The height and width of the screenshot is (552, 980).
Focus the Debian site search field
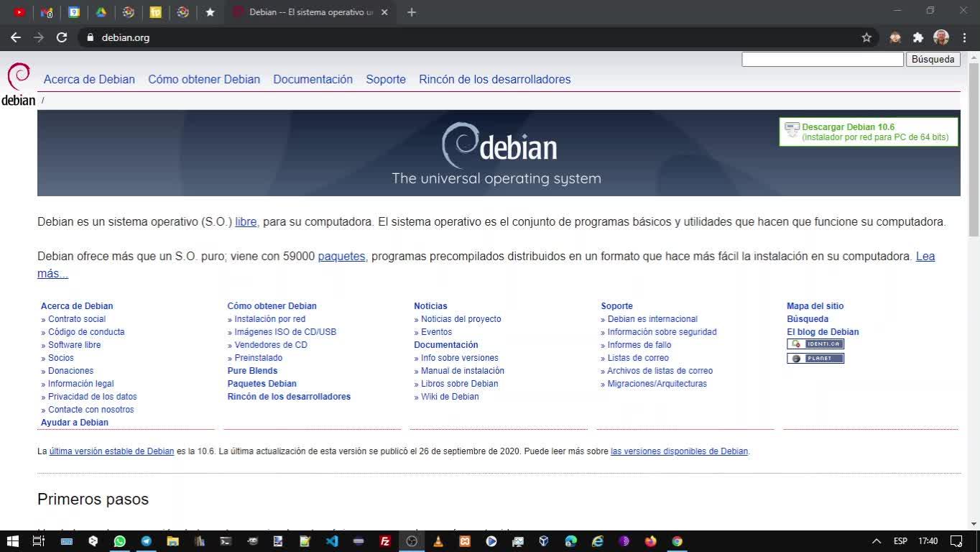click(823, 60)
